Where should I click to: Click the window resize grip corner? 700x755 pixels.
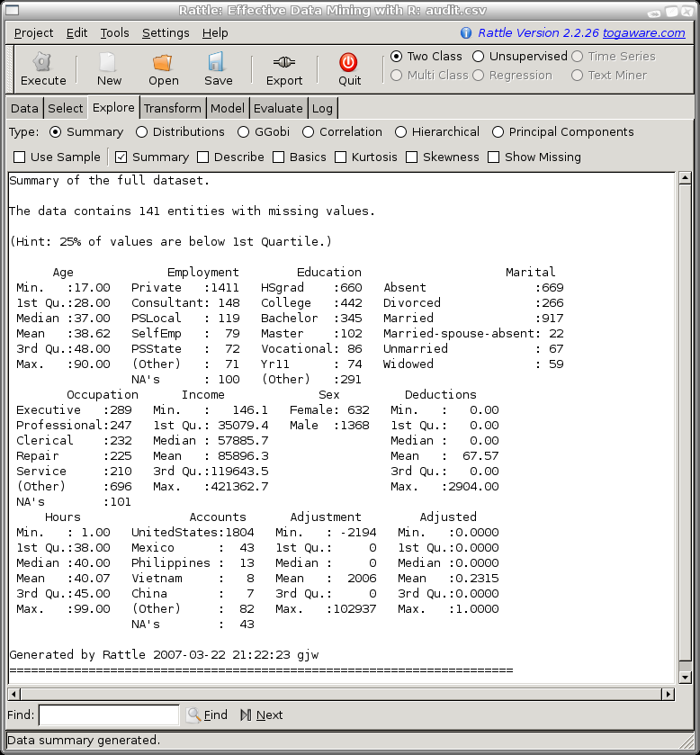point(686,742)
